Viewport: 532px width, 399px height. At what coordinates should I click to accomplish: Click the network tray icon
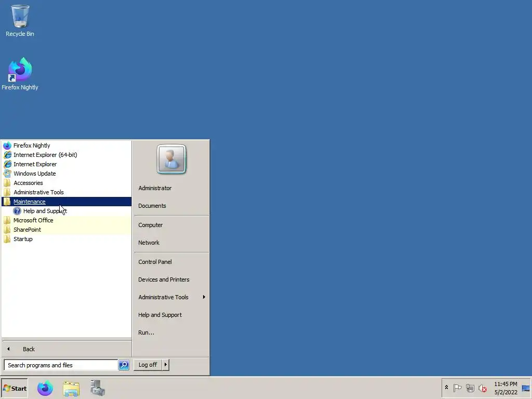(x=470, y=388)
